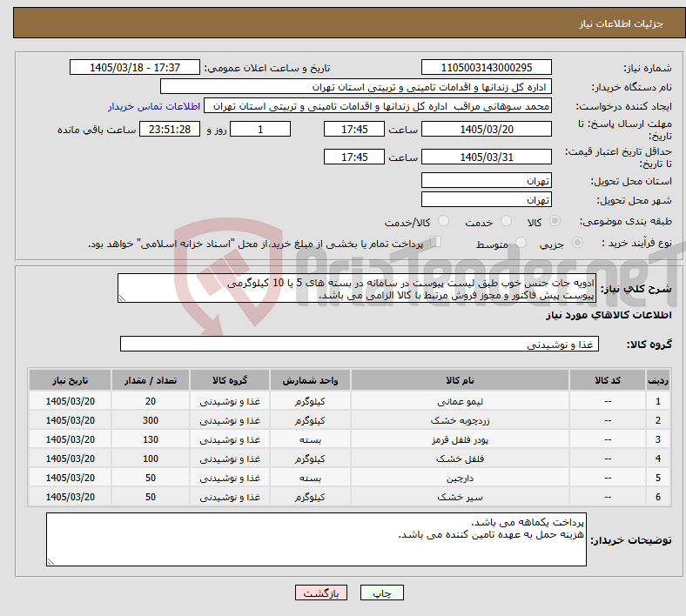Click the نام کالا column header
This screenshot has width=686, height=616.
[x=460, y=380]
